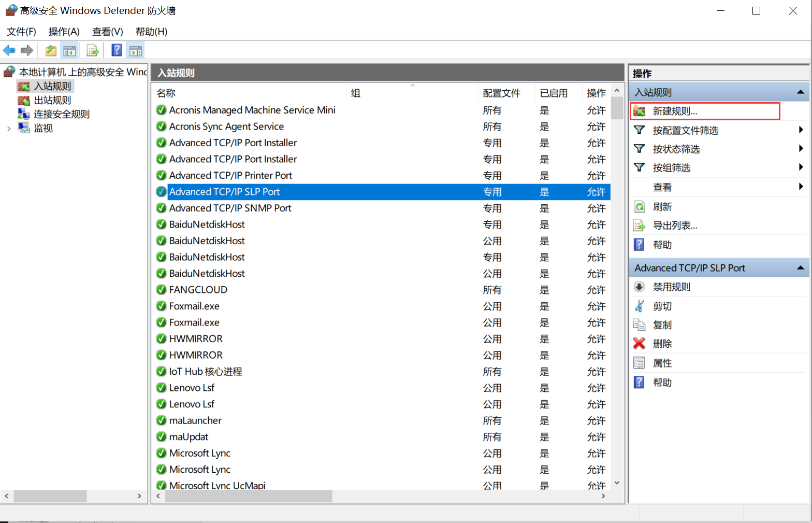Click the 新建规则 firewall icon
Screen dimensions: 812x523
click(x=640, y=111)
